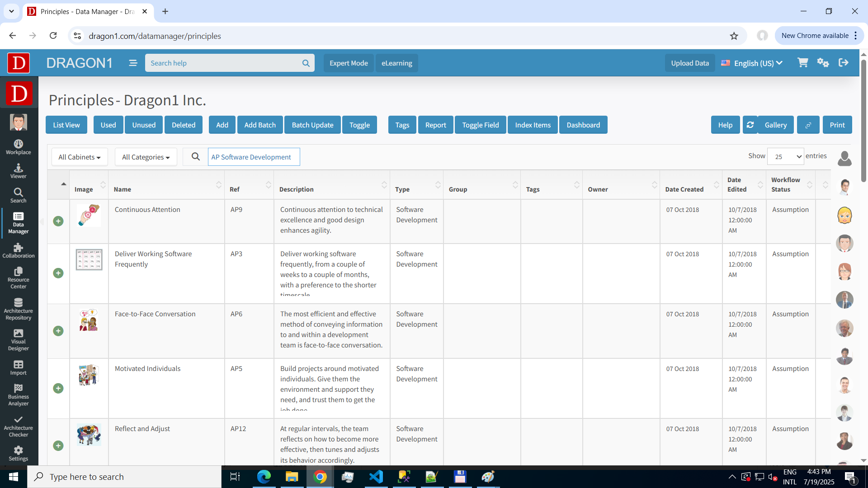The width and height of the screenshot is (868, 488).
Task: Expand the Continuous Attention row details
Action: [58, 221]
